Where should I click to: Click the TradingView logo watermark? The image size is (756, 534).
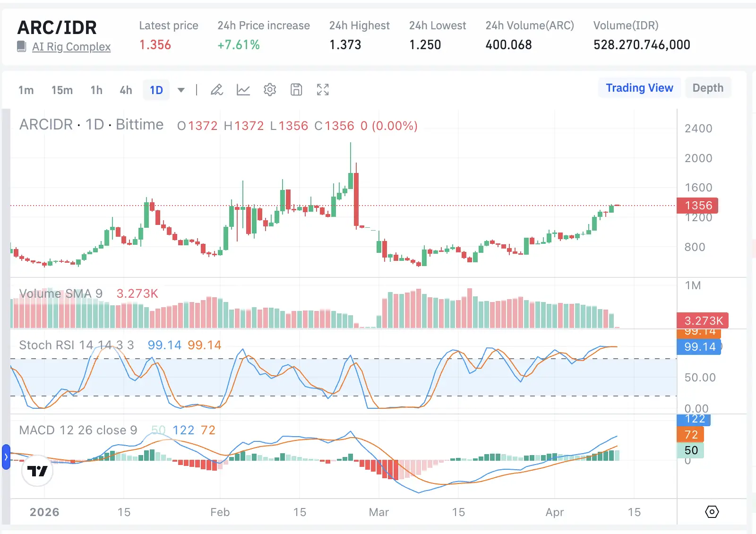pos(37,471)
